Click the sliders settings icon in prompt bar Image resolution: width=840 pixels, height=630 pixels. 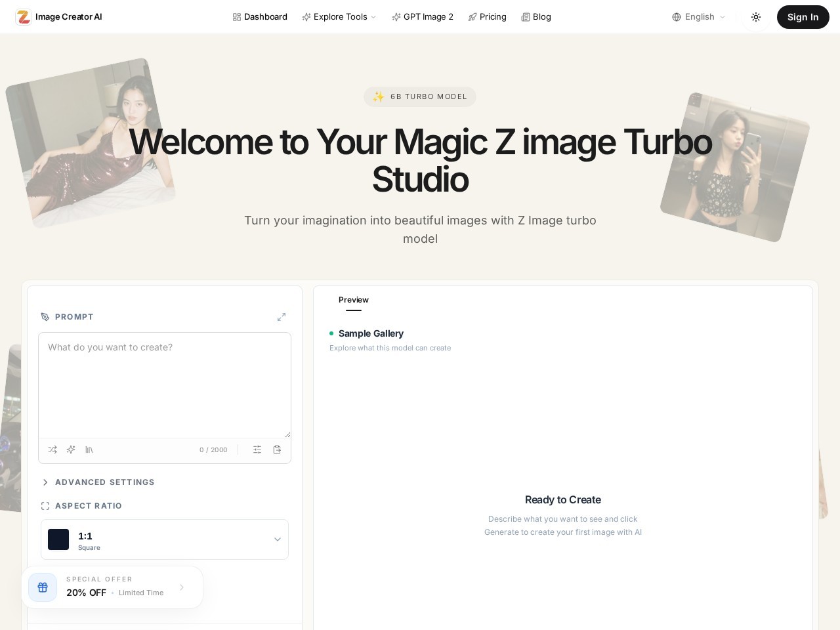[257, 450]
